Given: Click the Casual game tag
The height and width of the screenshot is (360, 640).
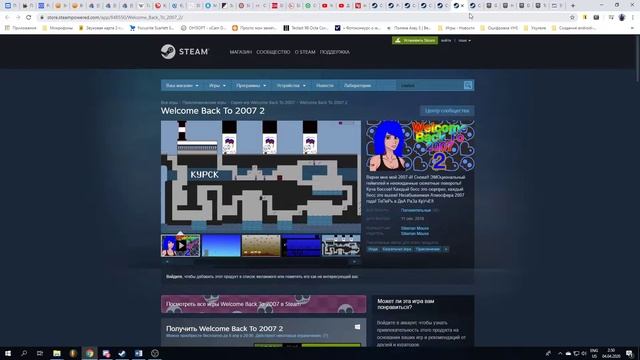Looking at the screenshot, I should point(396,249).
